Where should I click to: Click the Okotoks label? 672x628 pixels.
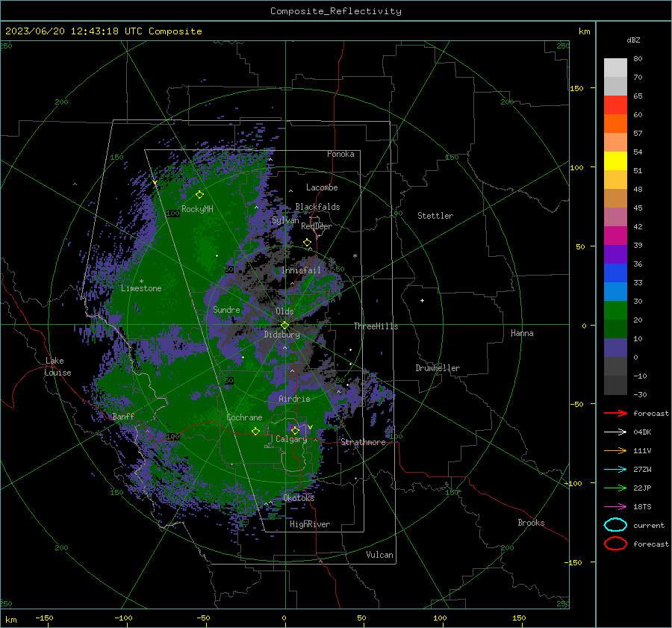point(299,498)
